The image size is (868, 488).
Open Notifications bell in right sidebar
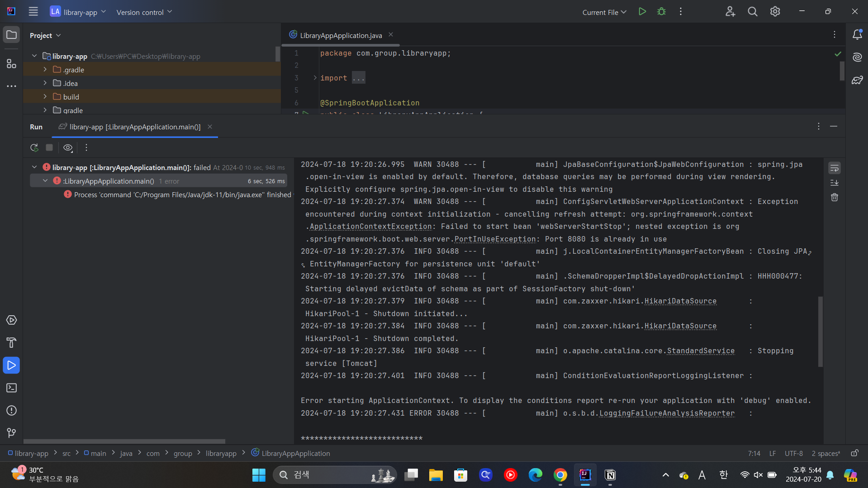coord(857,34)
